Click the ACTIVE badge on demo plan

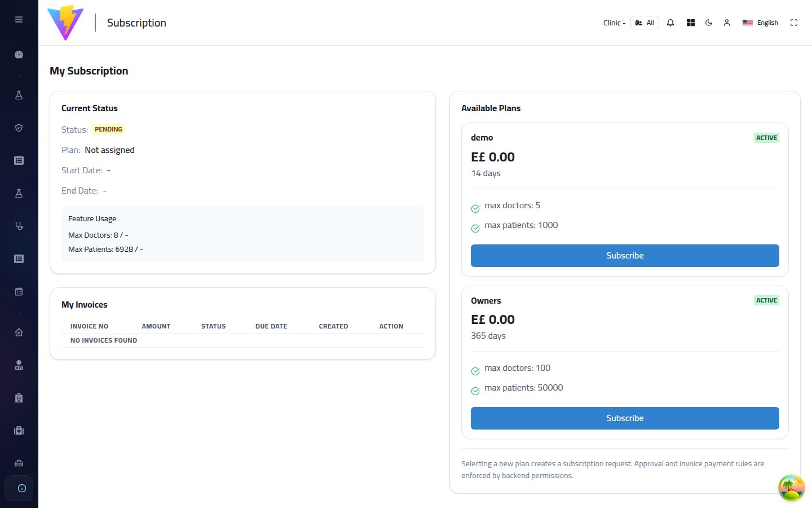[x=766, y=138]
